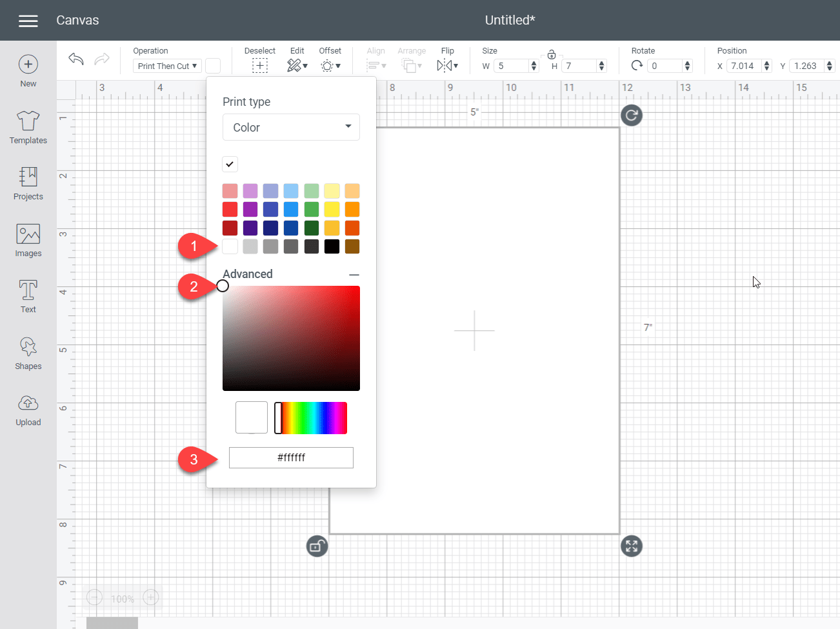Click the New project icon
This screenshot has width=840, height=629.
(28, 64)
